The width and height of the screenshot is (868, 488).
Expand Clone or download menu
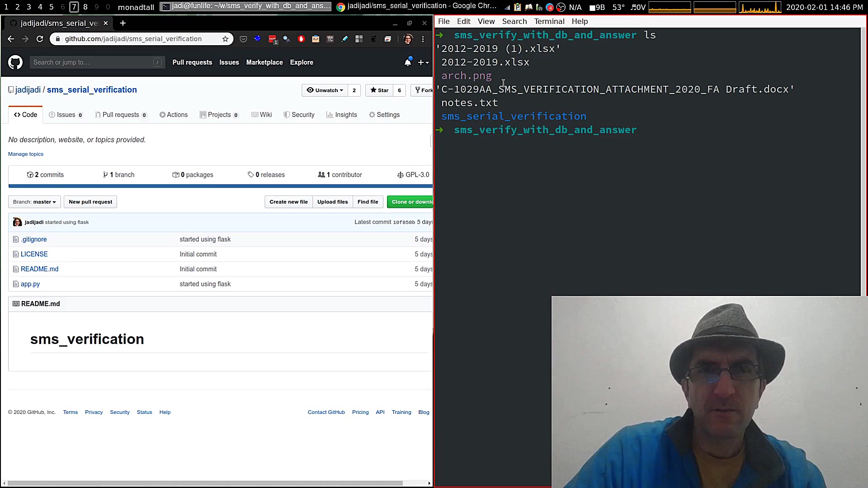(x=410, y=202)
